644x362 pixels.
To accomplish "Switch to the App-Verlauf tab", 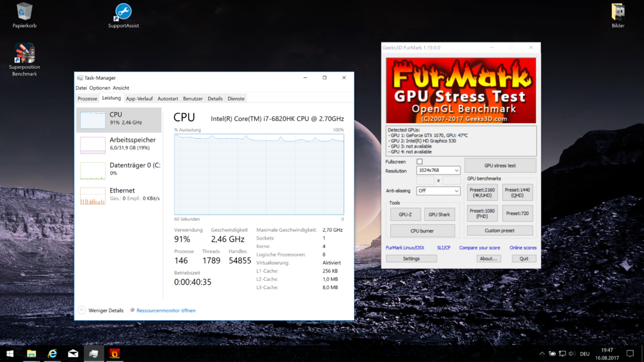I will coord(139,99).
